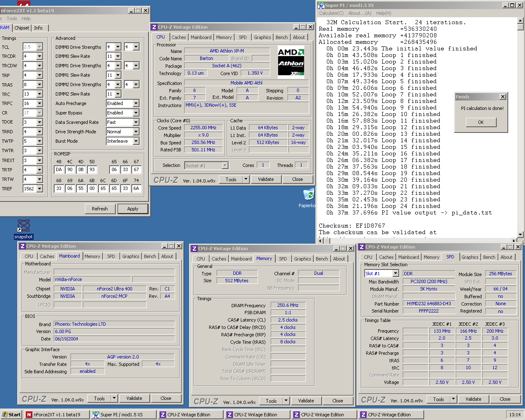Expand the TRCDR timing dropdown
525x420 pixels.
point(40,56)
